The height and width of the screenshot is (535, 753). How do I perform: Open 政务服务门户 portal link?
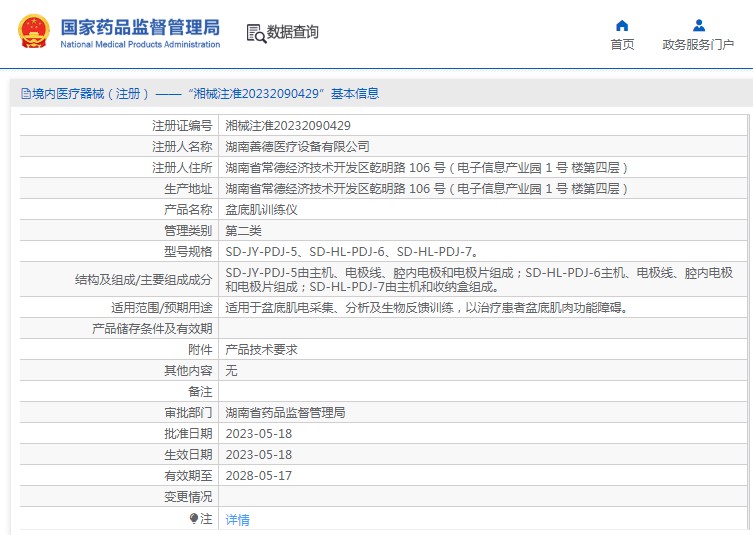point(698,45)
